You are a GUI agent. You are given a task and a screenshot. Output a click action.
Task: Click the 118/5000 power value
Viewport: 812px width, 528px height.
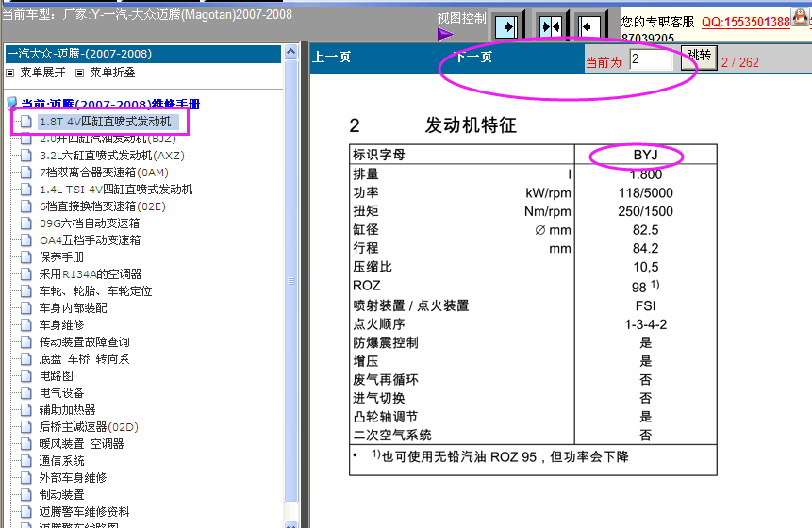pos(645,193)
